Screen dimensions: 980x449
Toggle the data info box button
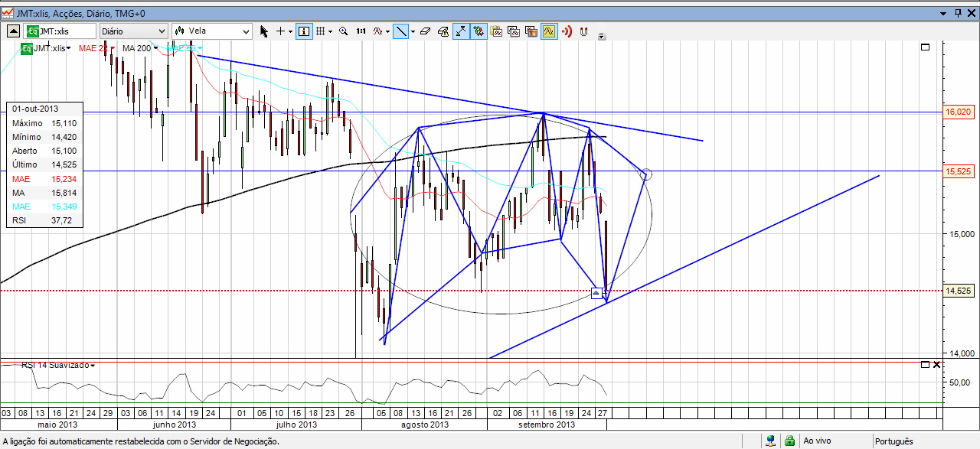point(303,31)
